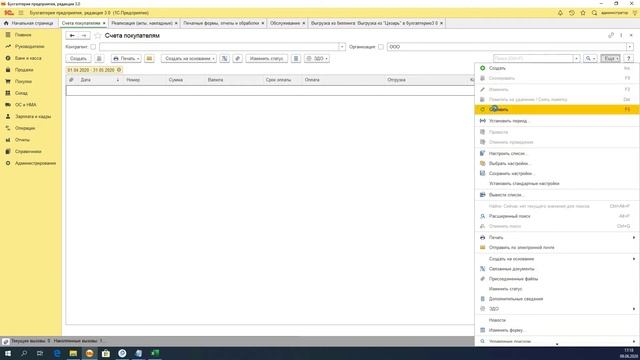The height and width of the screenshot is (360, 640).
Task: Open the Главное section in sidebar
Action: click(x=23, y=35)
